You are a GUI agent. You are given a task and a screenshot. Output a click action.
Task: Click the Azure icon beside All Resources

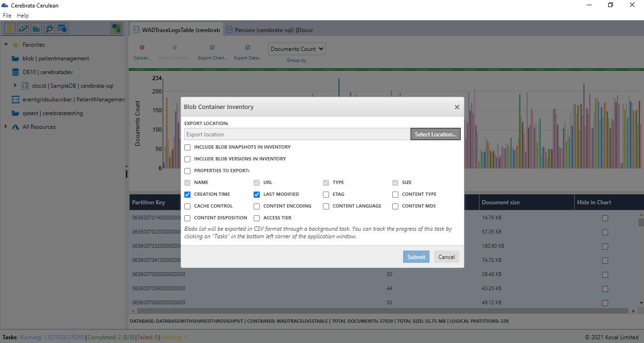pyautogui.click(x=16, y=127)
